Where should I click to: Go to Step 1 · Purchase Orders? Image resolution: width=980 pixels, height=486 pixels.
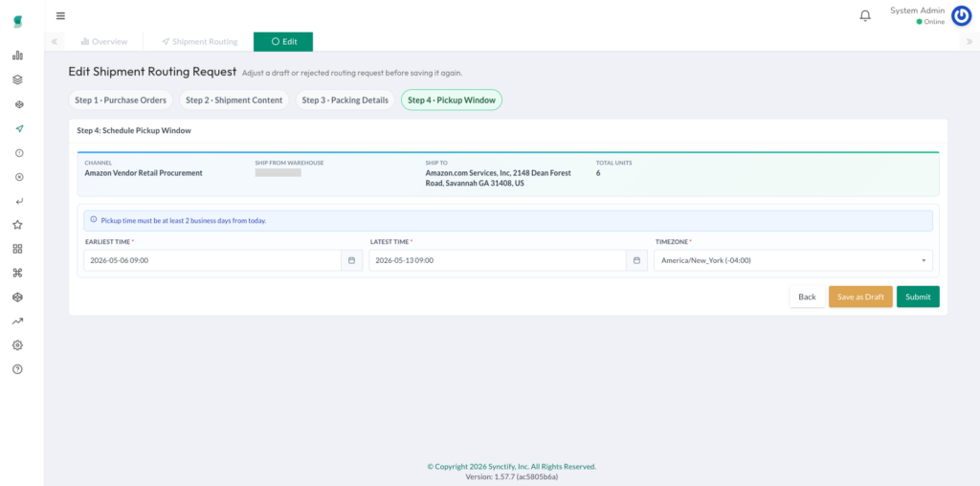coord(121,99)
